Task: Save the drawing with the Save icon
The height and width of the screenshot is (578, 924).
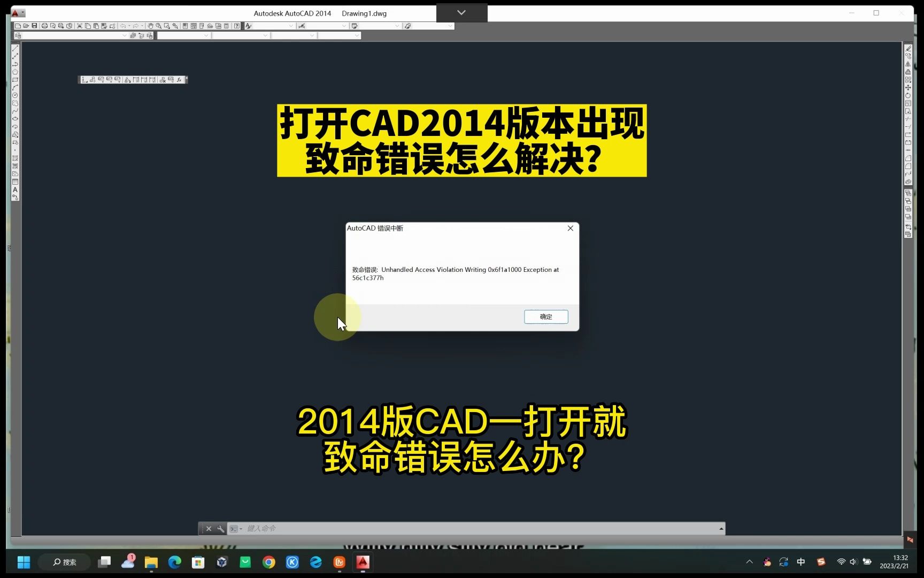Action: point(34,25)
